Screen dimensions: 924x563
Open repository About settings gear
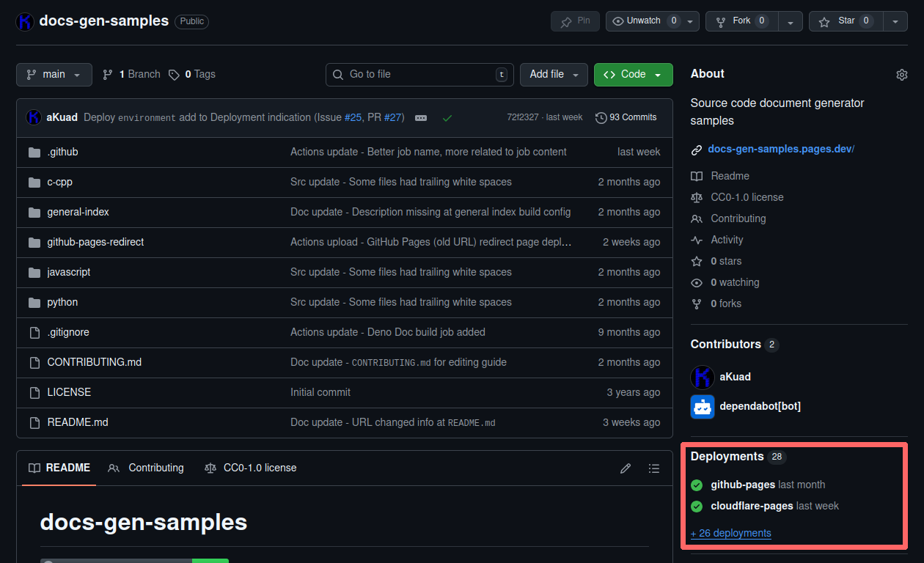click(x=901, y=74)
